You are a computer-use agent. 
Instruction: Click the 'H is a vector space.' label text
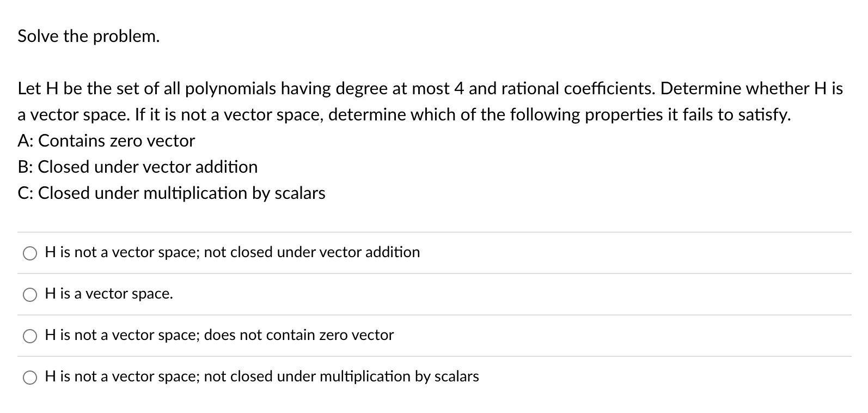click(x=108, y=294)
